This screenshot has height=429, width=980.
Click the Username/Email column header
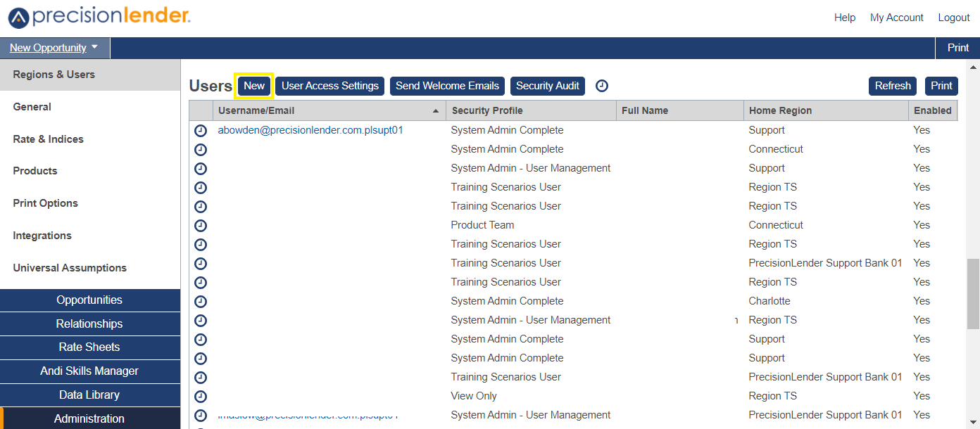(329, 110)
